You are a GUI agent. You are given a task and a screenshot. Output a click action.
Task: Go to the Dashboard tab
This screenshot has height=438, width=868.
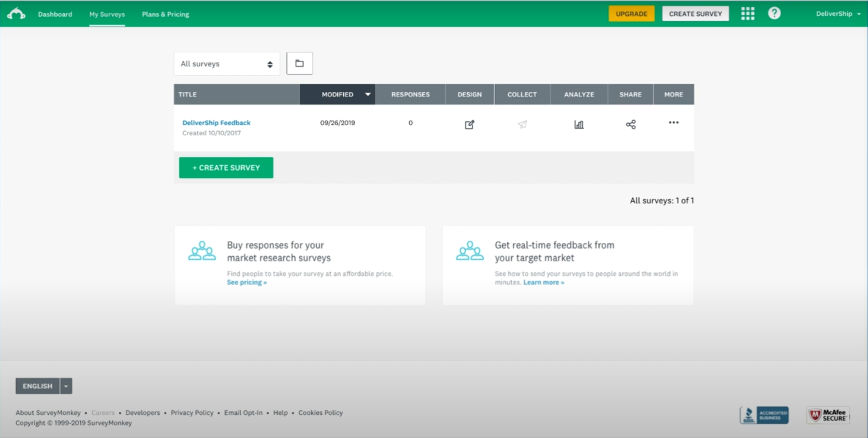coord(55,14)
